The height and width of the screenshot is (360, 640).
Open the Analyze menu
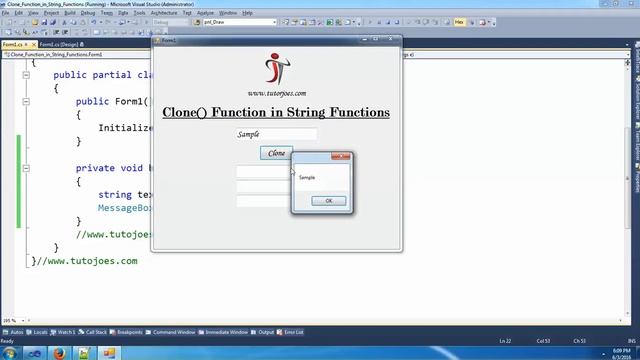[x=205, y=13]
